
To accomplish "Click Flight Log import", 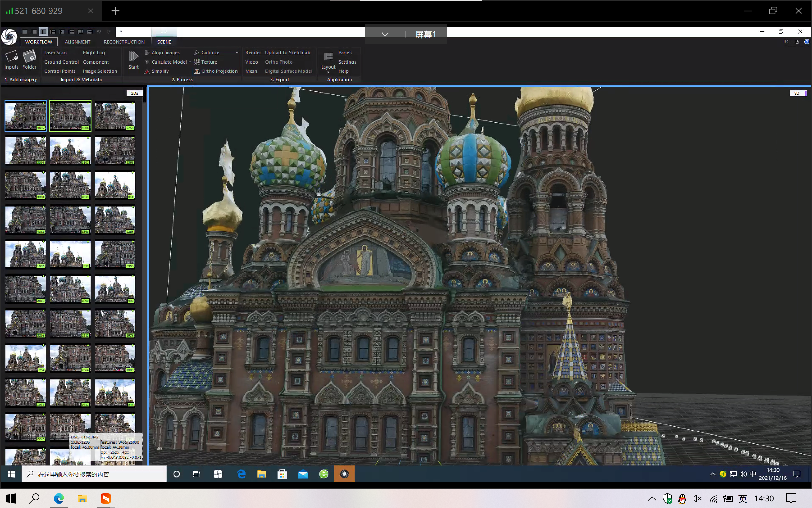I will pyautogui.click(x=94, y=52).
